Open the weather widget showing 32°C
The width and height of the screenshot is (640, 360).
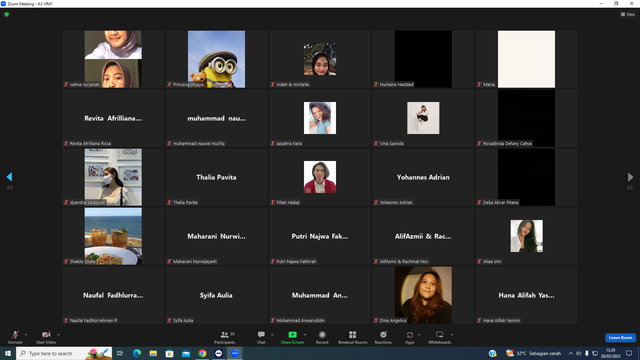(x=534, y=353)
